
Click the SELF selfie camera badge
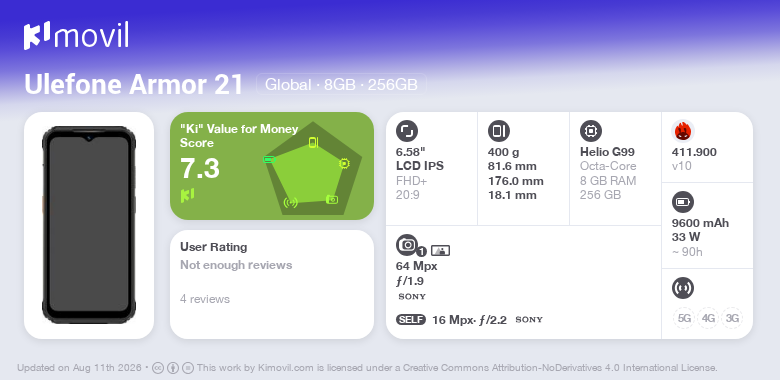tap(411, 320)
